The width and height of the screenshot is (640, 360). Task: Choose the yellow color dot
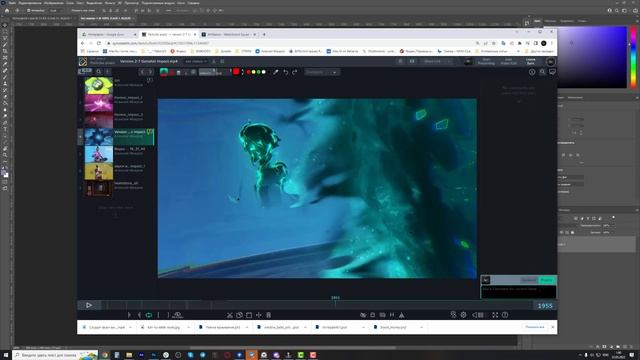(253, 72)
